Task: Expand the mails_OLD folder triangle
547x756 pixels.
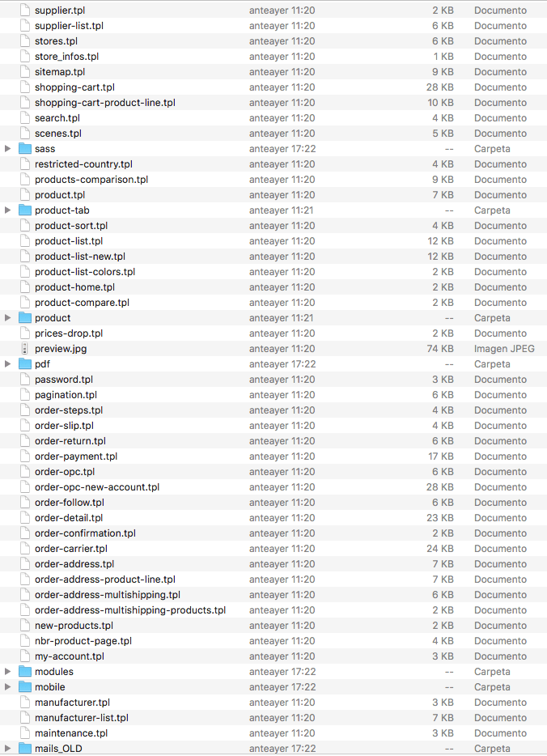Action: point(8,748)
